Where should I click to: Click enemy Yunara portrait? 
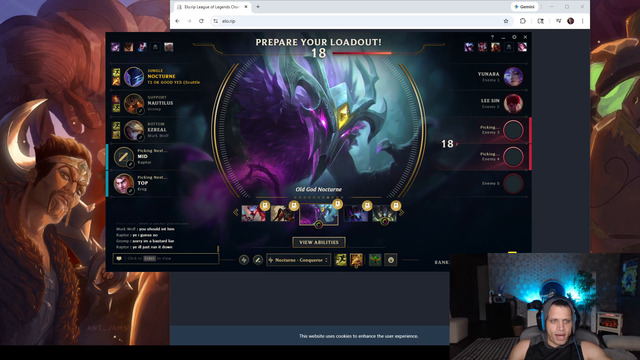[x=513, y=76]
